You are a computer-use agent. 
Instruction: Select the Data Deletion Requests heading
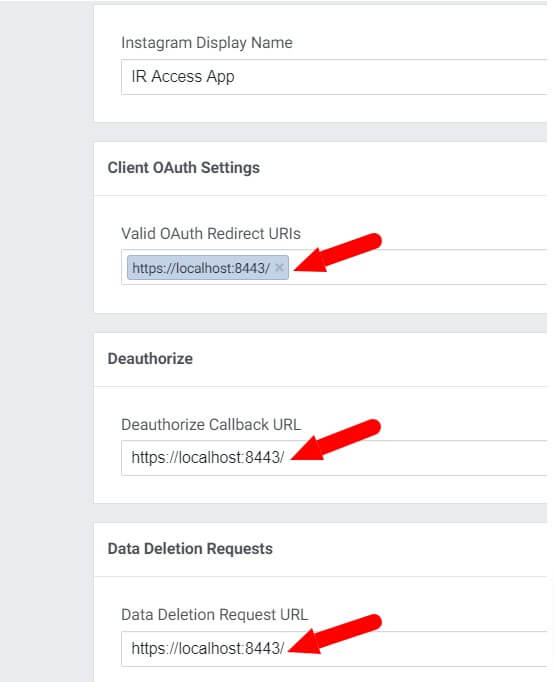[x=190, y=549]
